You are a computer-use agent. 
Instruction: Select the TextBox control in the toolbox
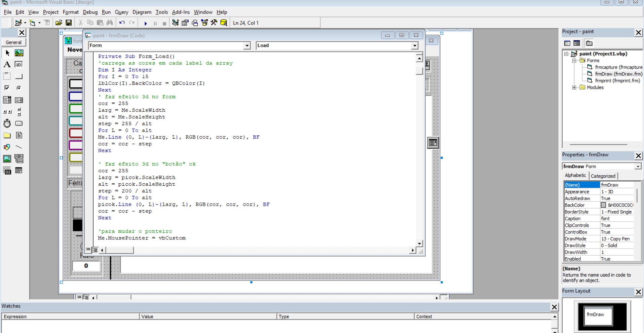click(19, 64)
